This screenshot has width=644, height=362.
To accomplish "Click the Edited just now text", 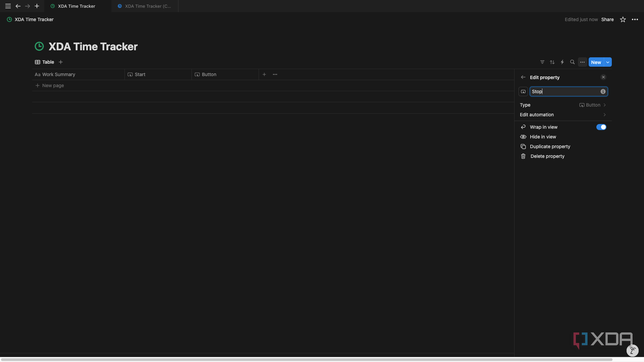I will [x=581, y=19].
